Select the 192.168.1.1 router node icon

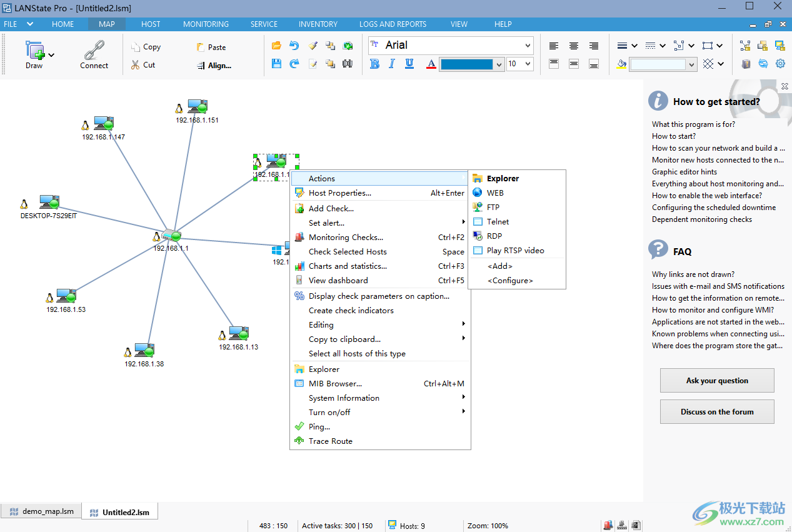coord(169,236)
